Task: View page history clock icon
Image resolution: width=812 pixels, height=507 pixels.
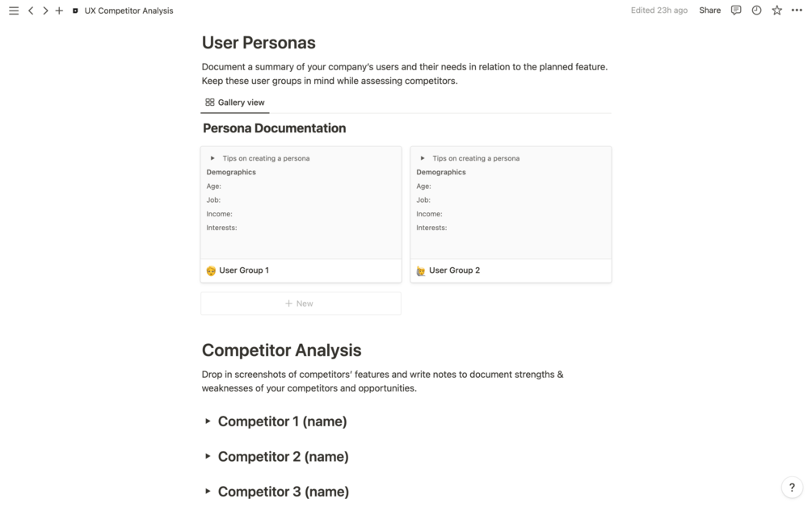Action: tap(756, 10)
